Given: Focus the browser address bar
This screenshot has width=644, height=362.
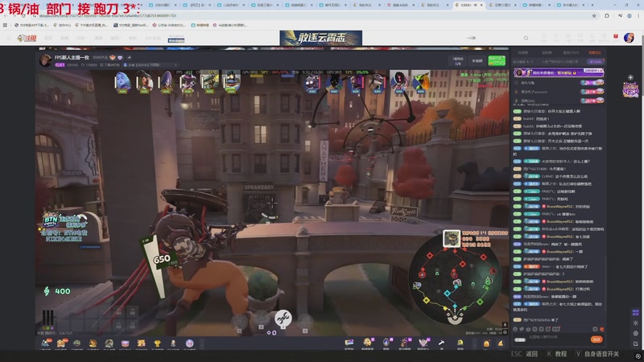Looking at the screenshot, I should pos(312,15).
